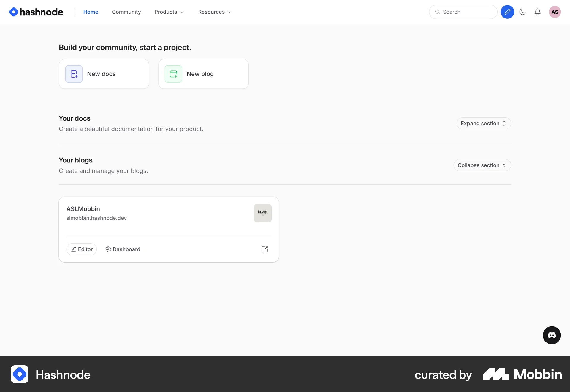
Task: Open the Products dropdown
Action: click(x=169, y=12)
